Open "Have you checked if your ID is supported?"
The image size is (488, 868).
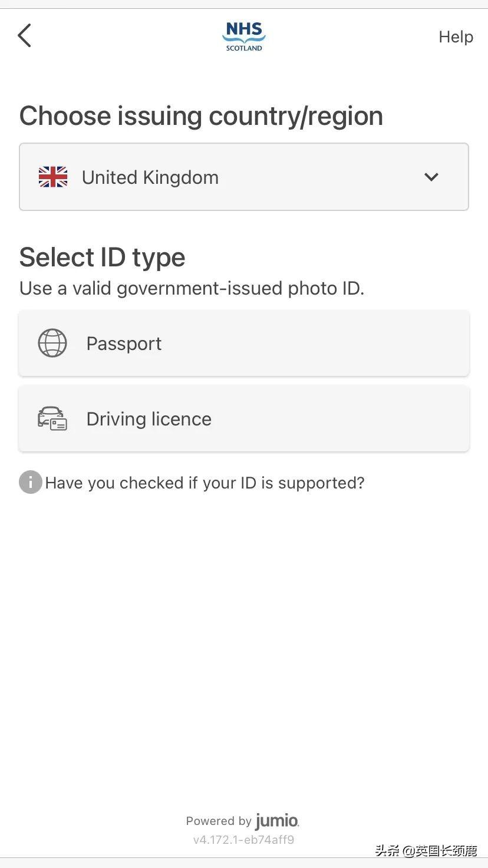click(x=205, y=483)
